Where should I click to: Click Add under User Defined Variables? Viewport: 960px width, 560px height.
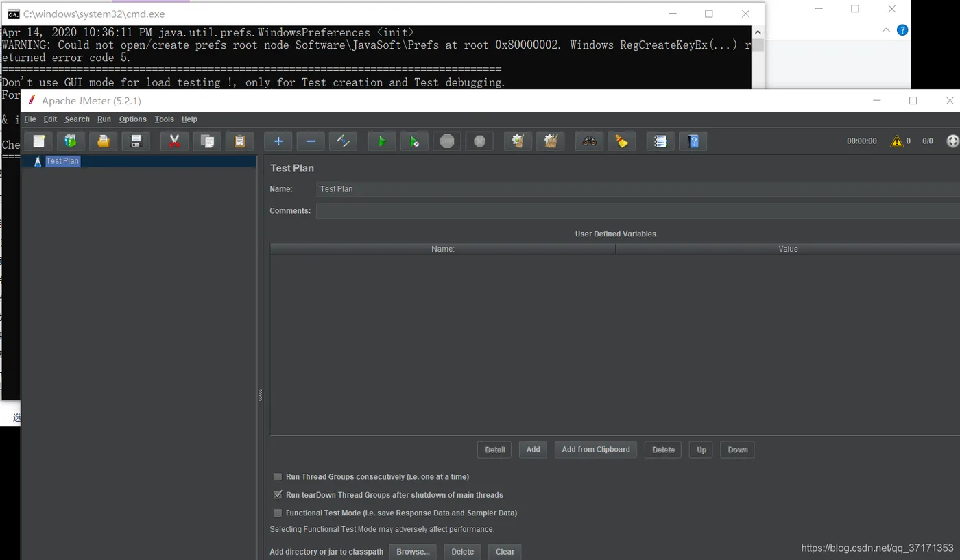[x=533, y=450]
